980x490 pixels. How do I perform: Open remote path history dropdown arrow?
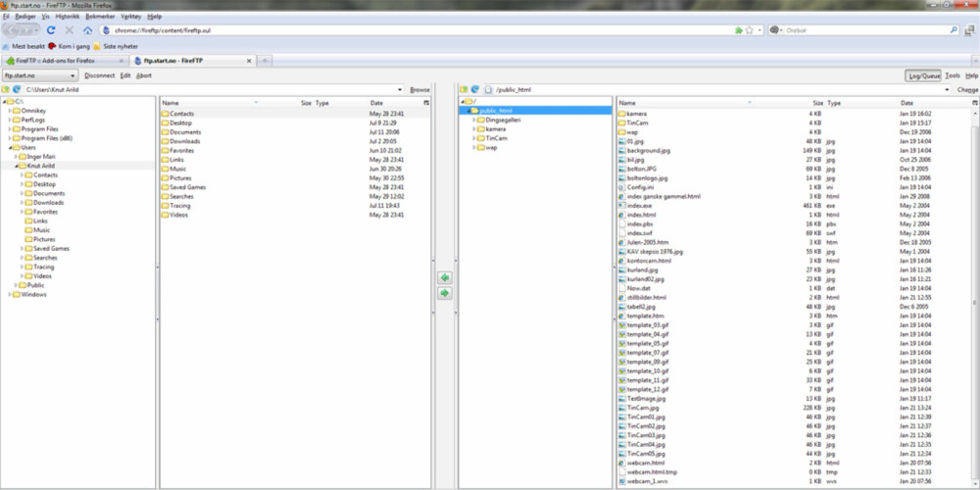coord(949,89)
